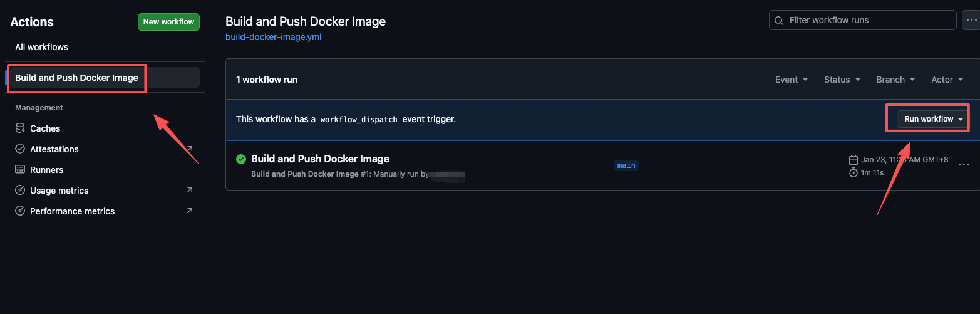Open the Caches database icon

(20, 128)
